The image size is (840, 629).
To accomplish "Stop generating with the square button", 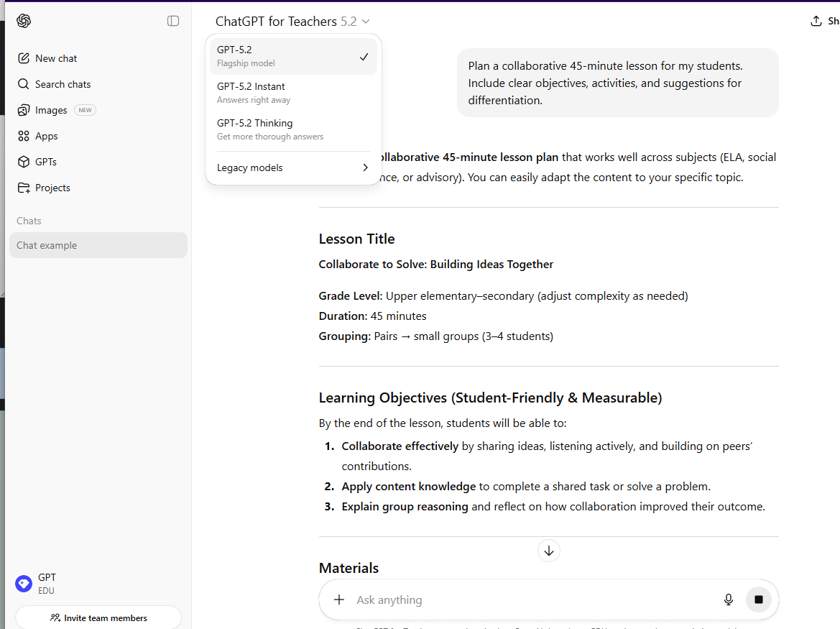I will (758, 600).
